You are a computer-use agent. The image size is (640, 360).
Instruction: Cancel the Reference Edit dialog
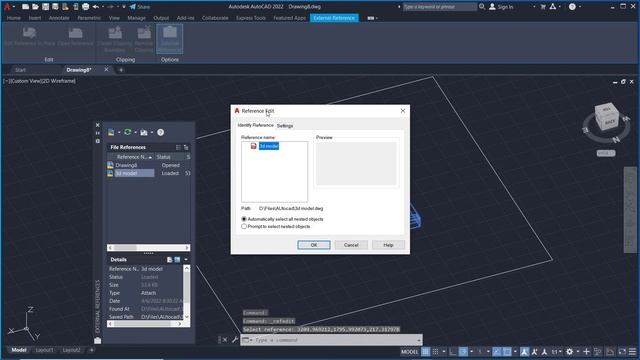point(351,245)
